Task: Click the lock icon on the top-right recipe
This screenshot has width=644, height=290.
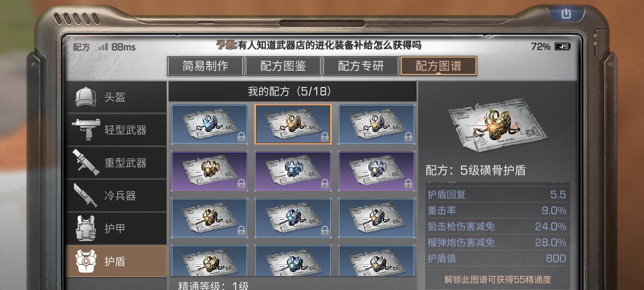Action: coord(408,137)
